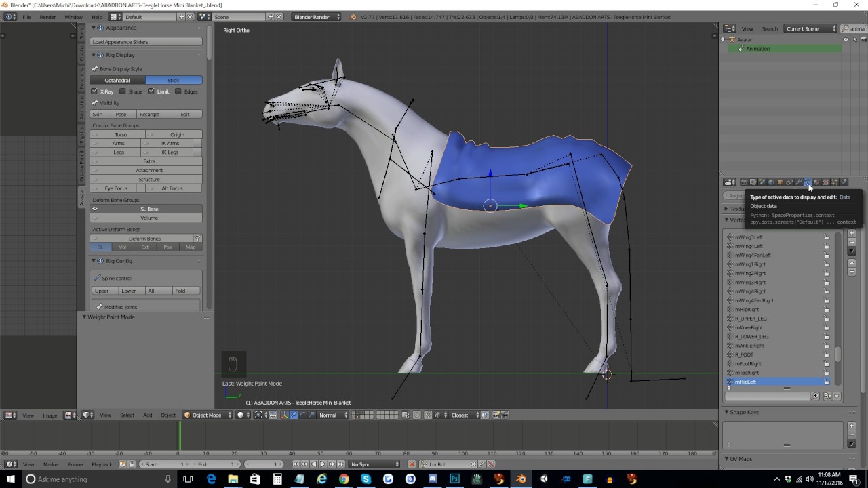
Task: Select the translate manipulator arrow icon
Action: pos(294,415)
